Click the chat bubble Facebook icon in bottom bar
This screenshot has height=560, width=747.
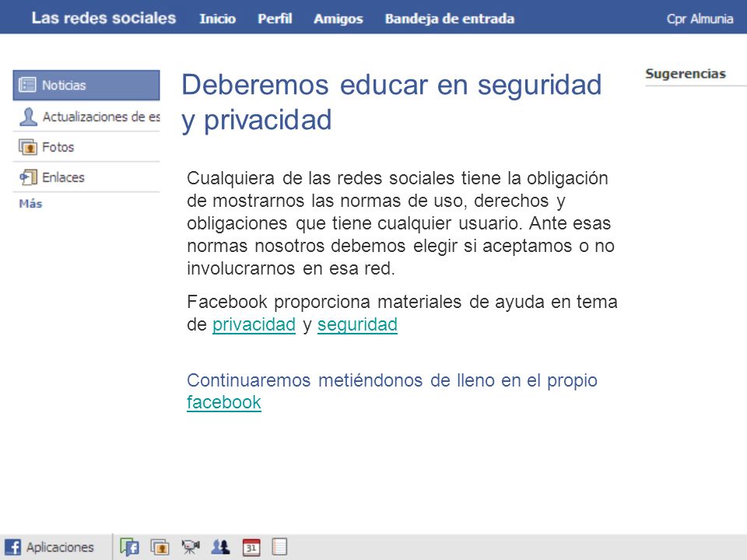pos(130,547)
